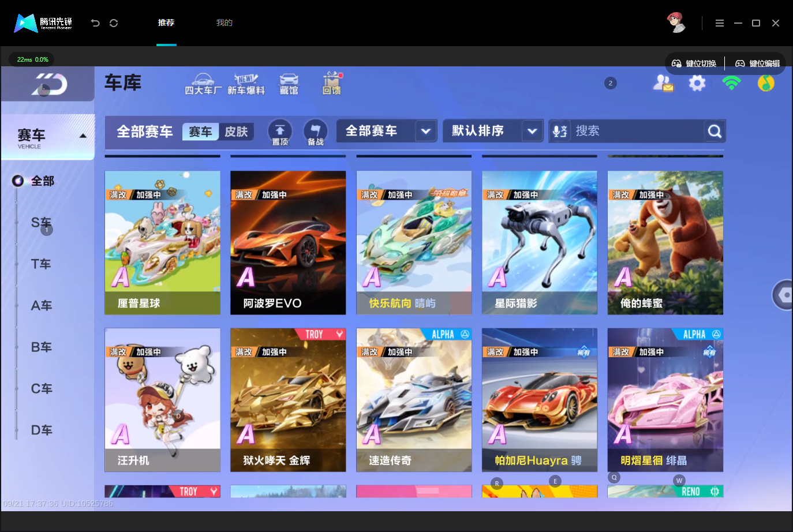Open the 厘普星球 car card
Screen dimensions: 793x532
pyautogui.click(x=162, y=243)
